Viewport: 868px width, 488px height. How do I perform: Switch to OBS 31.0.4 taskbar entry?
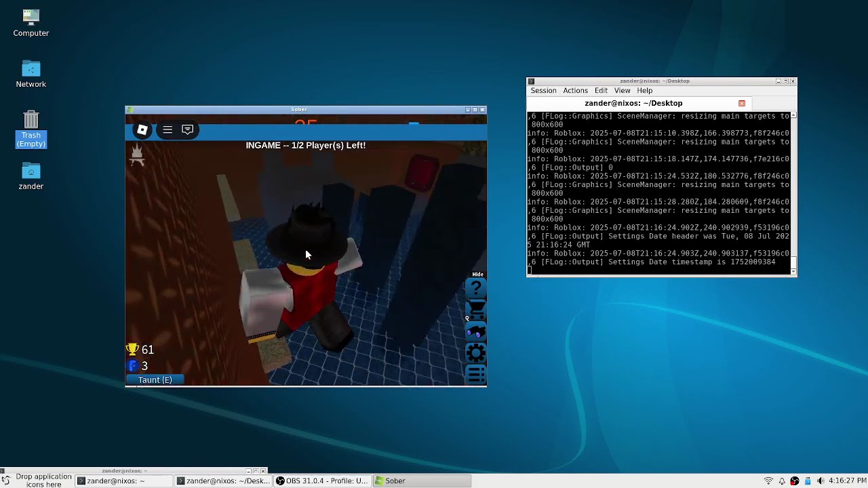[323, 481]
